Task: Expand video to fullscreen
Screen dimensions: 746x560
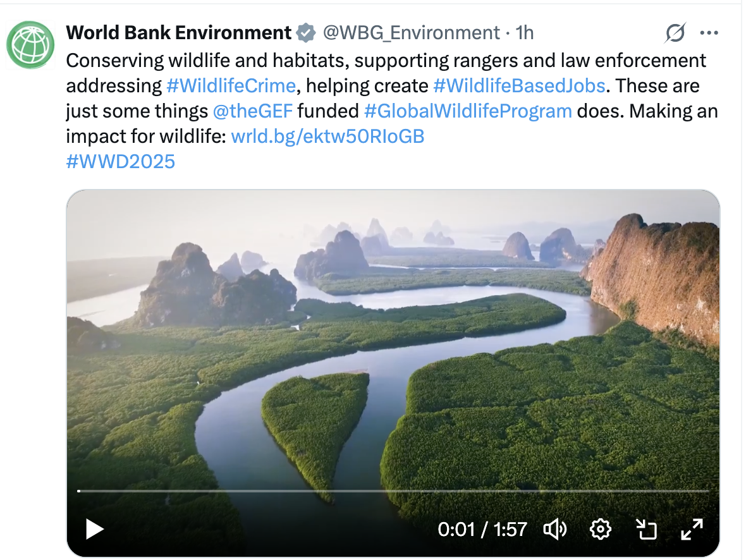Action: tap(692, 529)
